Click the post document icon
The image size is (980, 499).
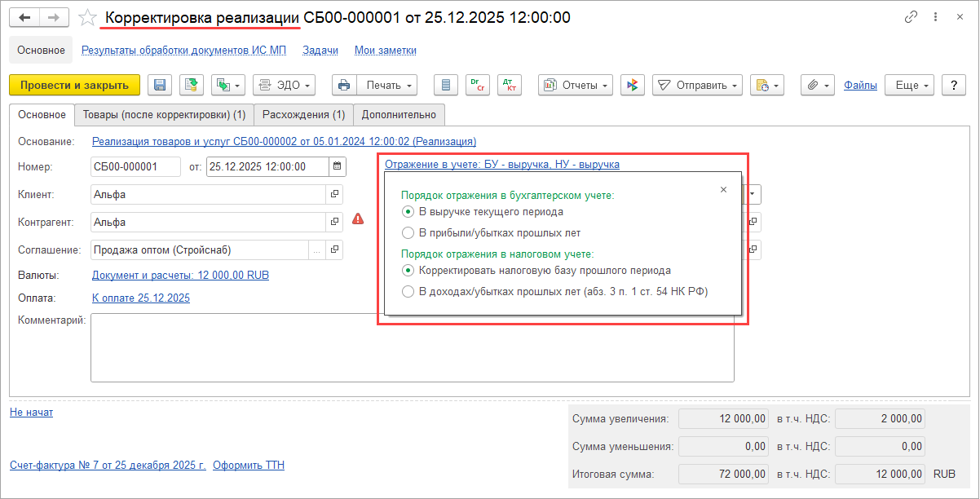[x=192, y=85]
